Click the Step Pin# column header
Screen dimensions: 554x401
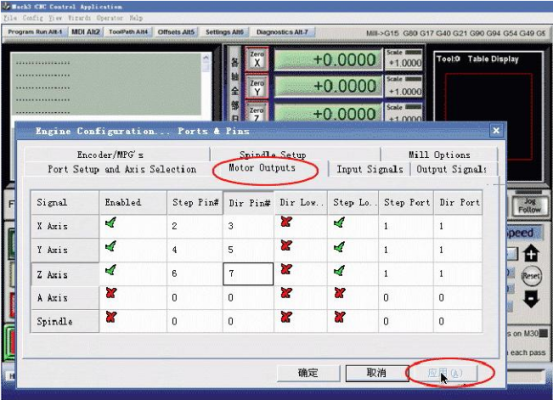(195, 202)
